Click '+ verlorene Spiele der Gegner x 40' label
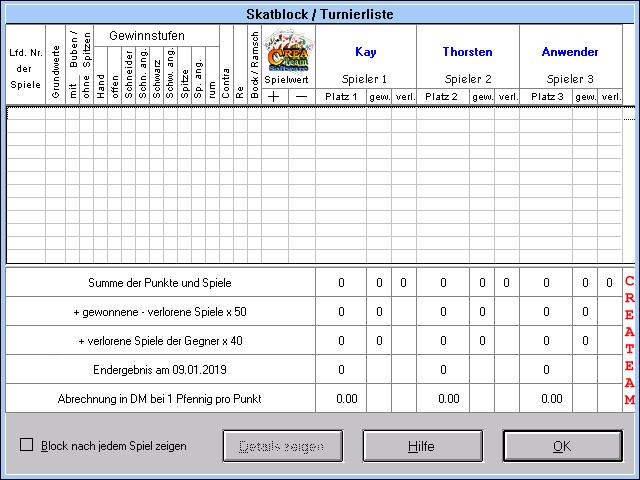Image resolution: width=640 pixels, height=480 pixels. coord(160,341)
